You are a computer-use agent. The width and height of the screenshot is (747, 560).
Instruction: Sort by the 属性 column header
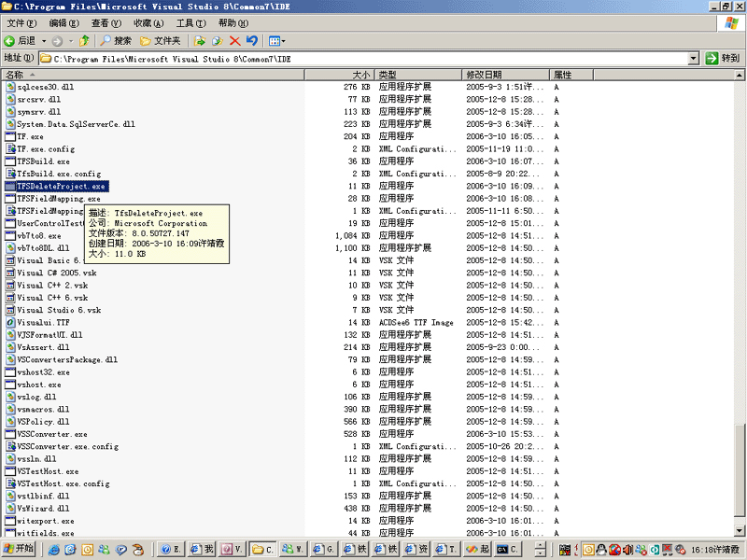tap(571, 75)
